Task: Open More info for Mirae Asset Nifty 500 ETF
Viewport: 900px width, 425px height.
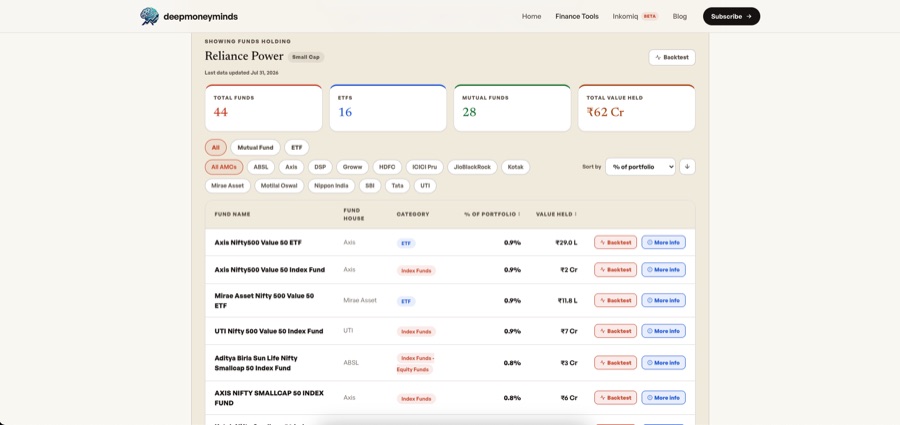Action: [663, 300]
